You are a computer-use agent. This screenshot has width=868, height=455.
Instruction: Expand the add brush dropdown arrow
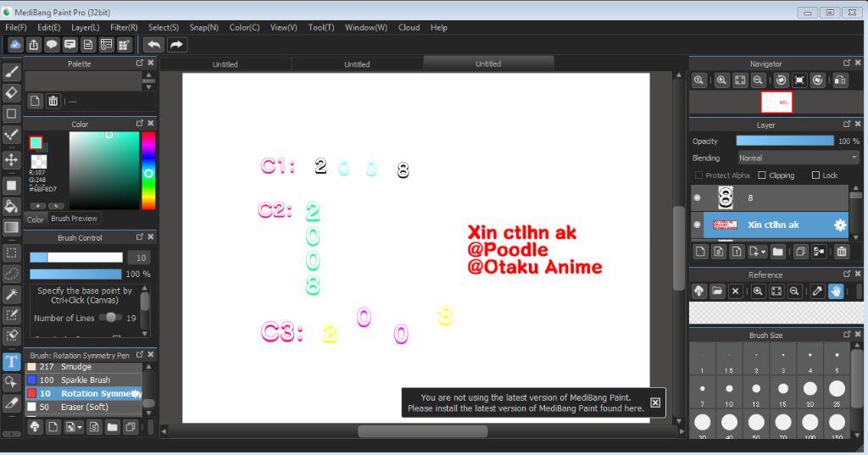coord(80,427)
